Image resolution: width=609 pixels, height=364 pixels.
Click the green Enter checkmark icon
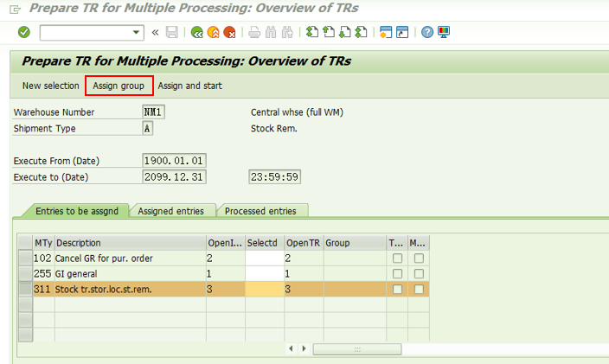pos(24,32)
